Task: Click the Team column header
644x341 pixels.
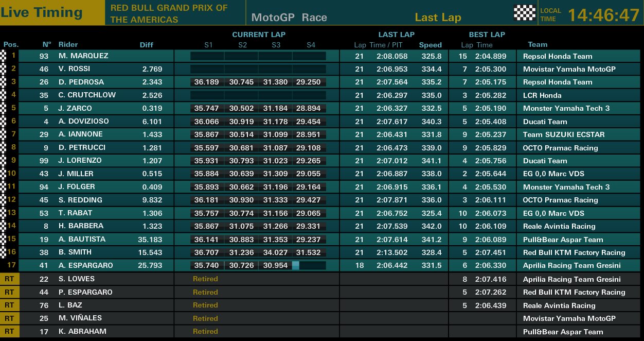Action: 538,45
